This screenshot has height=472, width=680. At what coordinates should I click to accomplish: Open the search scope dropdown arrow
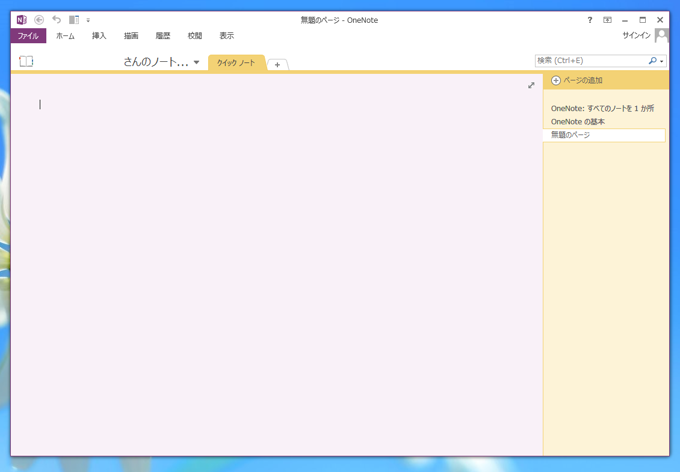(662, 62)
